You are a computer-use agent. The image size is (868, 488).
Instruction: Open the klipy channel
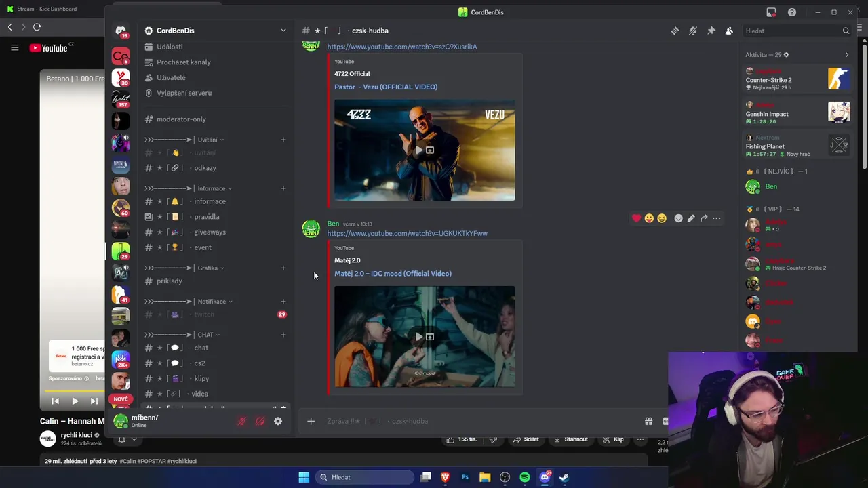point(201,379)
